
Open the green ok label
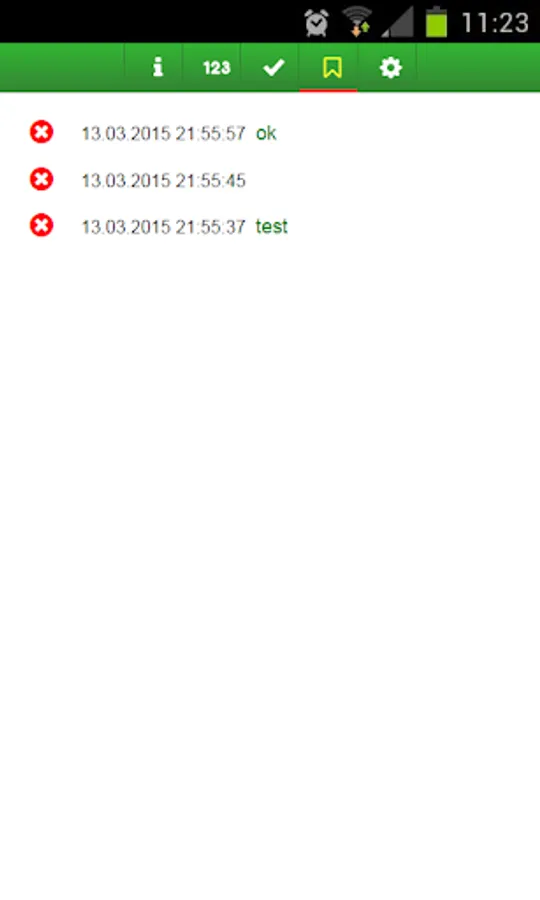266,133
